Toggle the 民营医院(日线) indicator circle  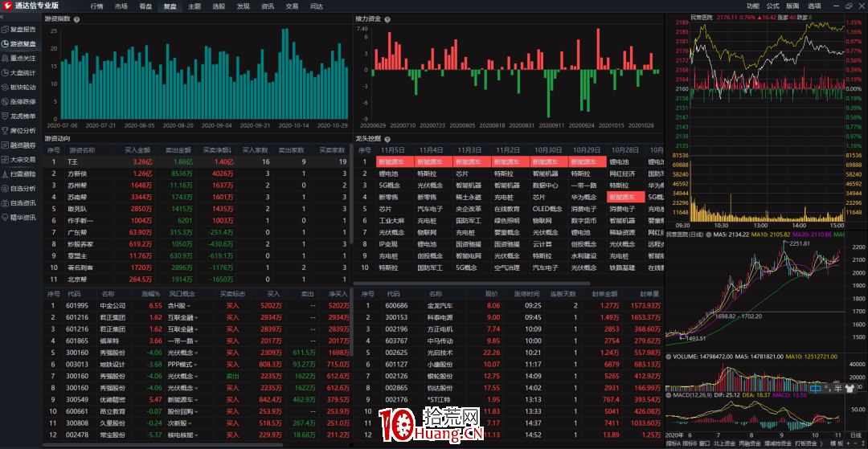(707, 235)
